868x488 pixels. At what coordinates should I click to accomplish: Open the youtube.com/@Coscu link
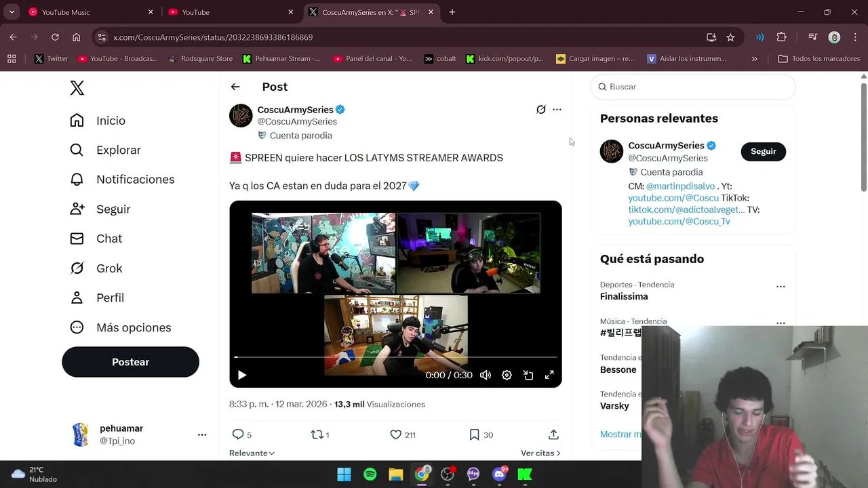coord(673,198)
